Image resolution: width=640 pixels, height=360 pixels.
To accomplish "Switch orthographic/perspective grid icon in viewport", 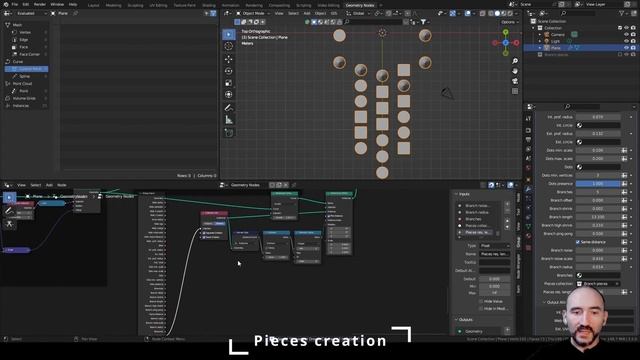I will click(515, 91).
